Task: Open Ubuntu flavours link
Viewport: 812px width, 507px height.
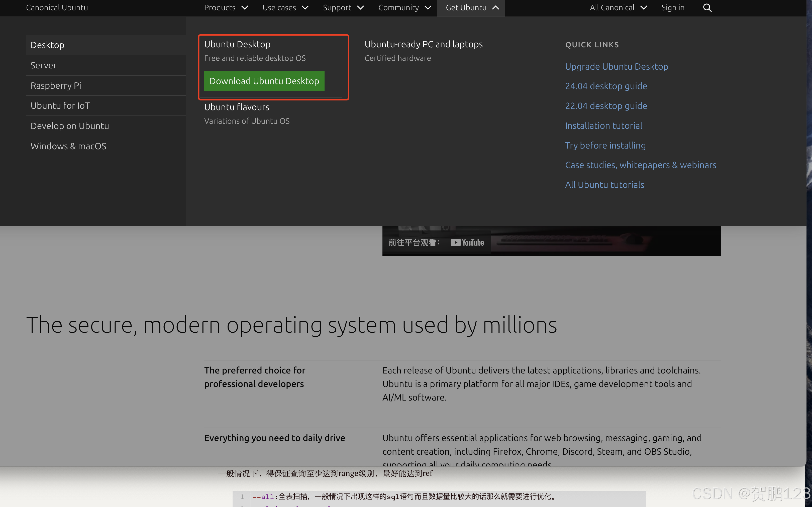Action: coord(236,107)
